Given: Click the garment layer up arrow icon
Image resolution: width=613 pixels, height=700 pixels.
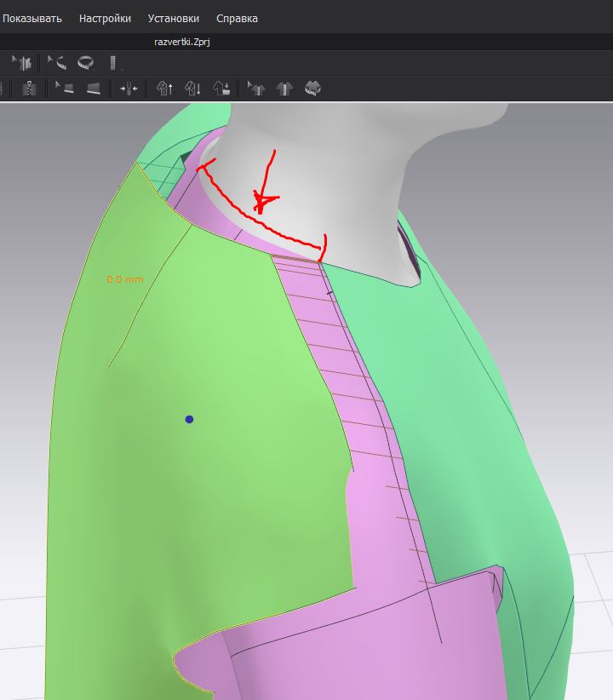Looking at the screenshot, I should click(164, 89).
